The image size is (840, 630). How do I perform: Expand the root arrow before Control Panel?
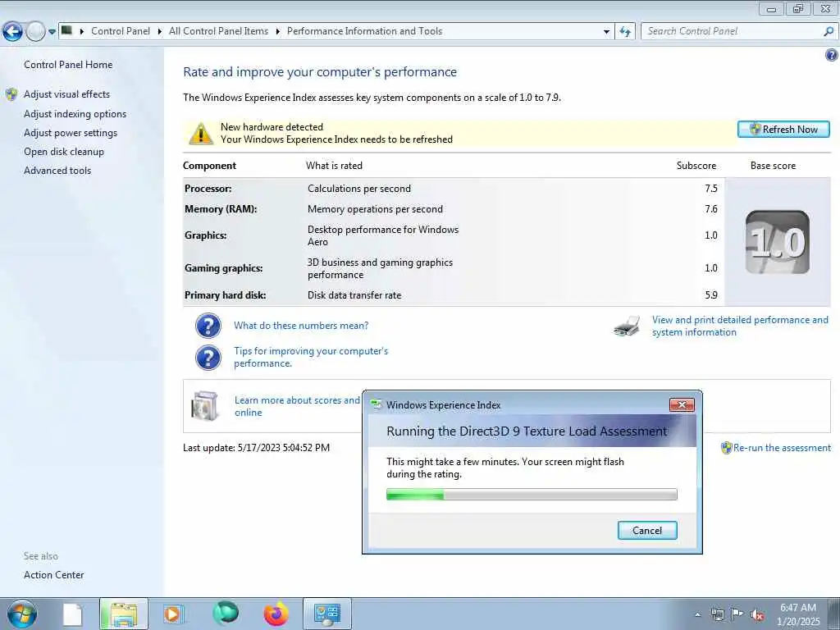coord(82,32)
